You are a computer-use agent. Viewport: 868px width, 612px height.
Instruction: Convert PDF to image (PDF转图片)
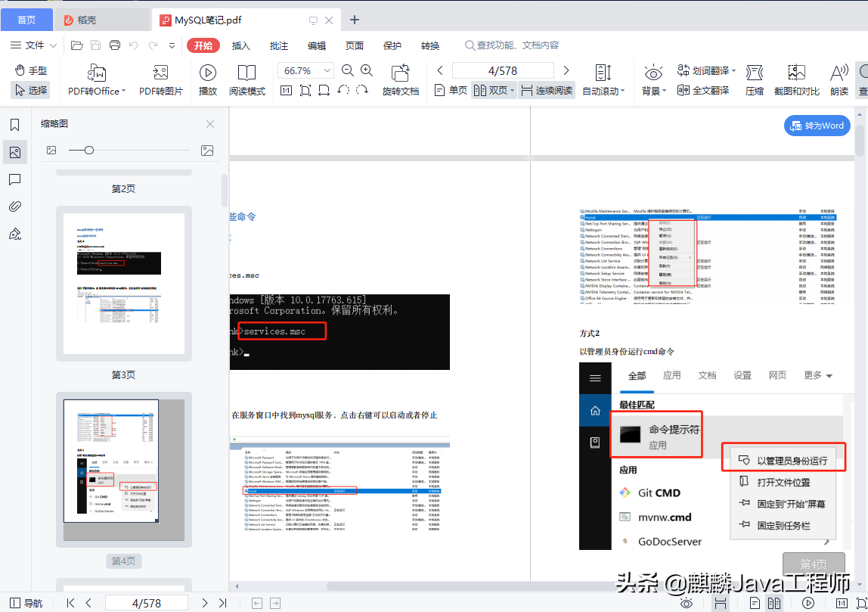click(160, 80)
